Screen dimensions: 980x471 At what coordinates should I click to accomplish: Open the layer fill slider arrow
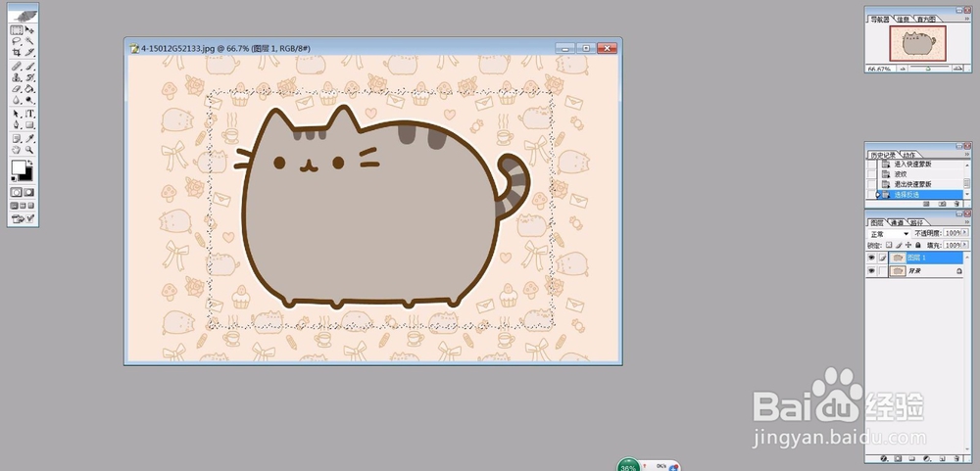pyautogui.click(x=964, y=245)
